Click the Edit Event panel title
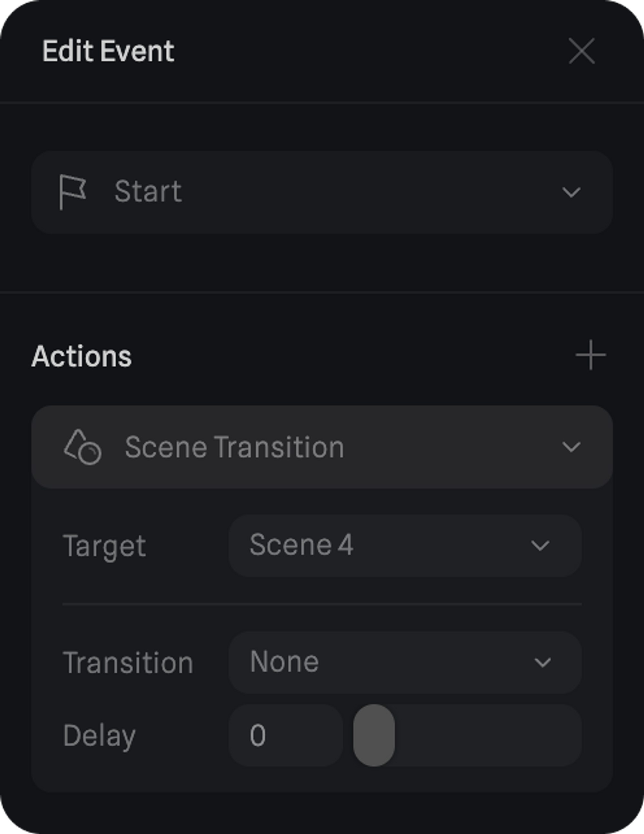This screenshot has width=644, height=834. click(x=109, y=51)
